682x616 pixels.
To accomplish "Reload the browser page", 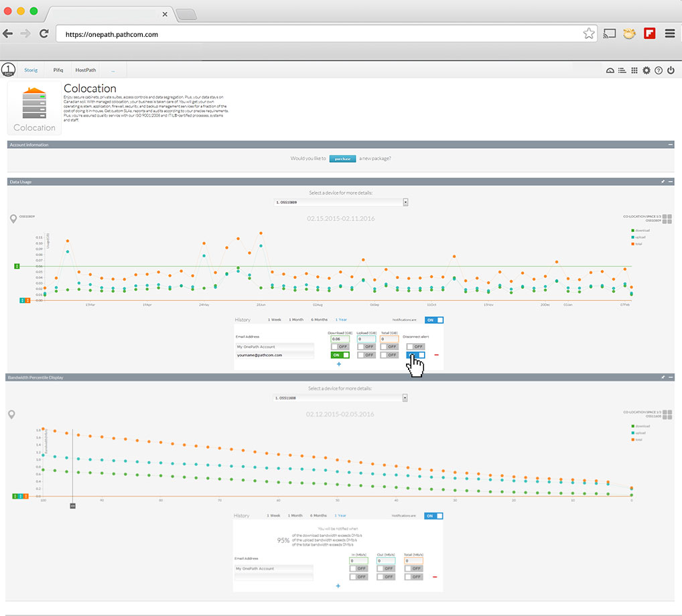I will click(x=44, y=34).
